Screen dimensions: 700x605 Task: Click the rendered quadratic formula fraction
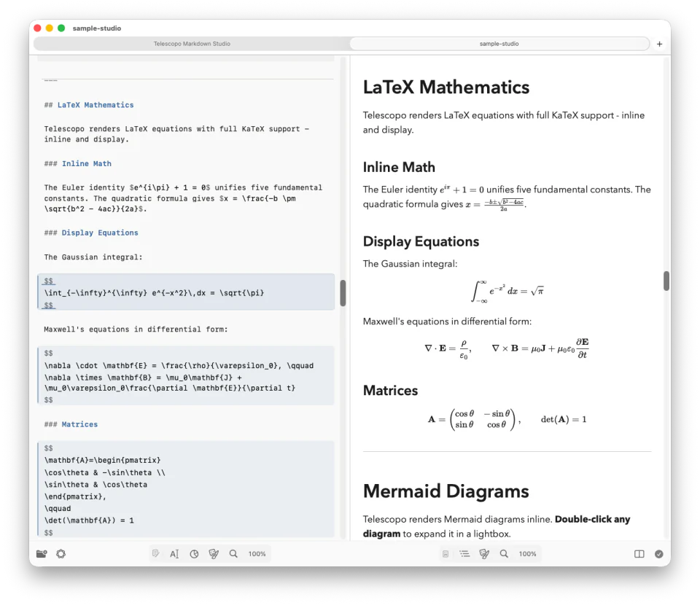click(504, 205)
